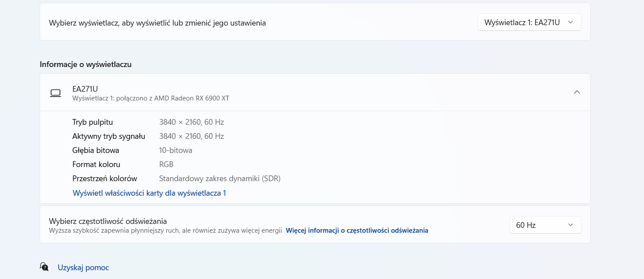
Task: Click the AMD Radeon RX 6900 XT subtitle
Action: click(151, 98)
